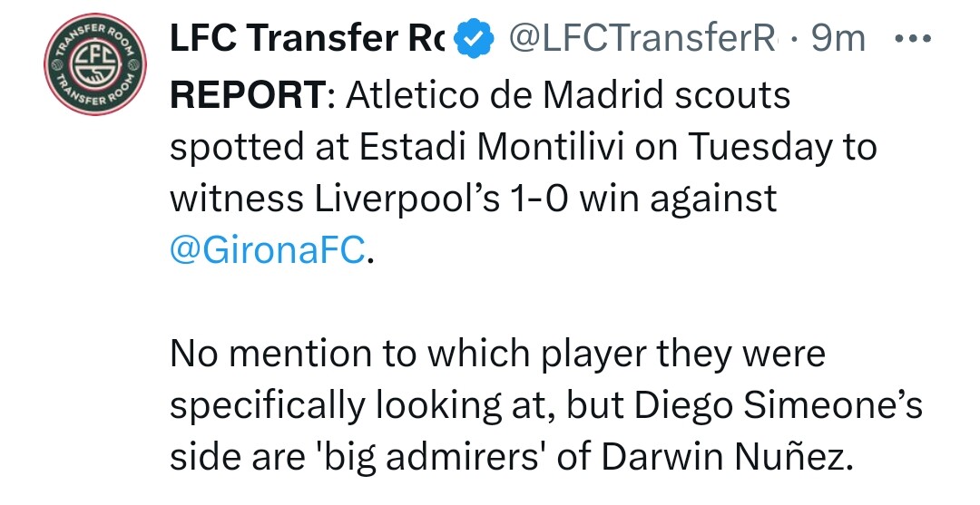
Task: Click the LFC crest inside the avatar
Action: (95, 64)
